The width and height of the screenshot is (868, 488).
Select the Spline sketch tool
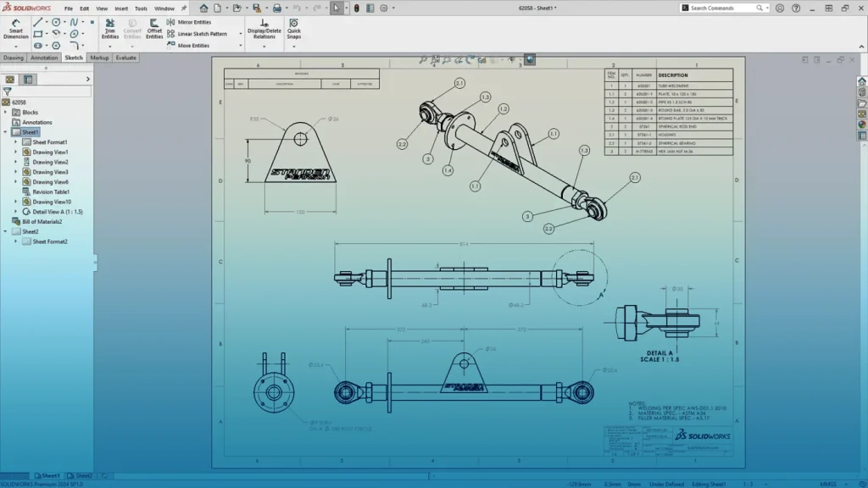(x=75, y=22)
